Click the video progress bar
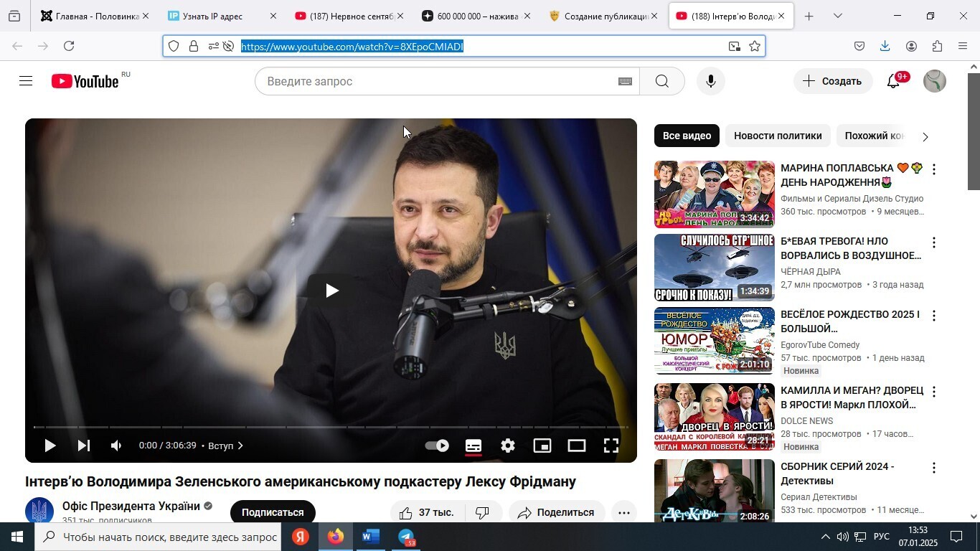980x551 pixels. [330, 427]
